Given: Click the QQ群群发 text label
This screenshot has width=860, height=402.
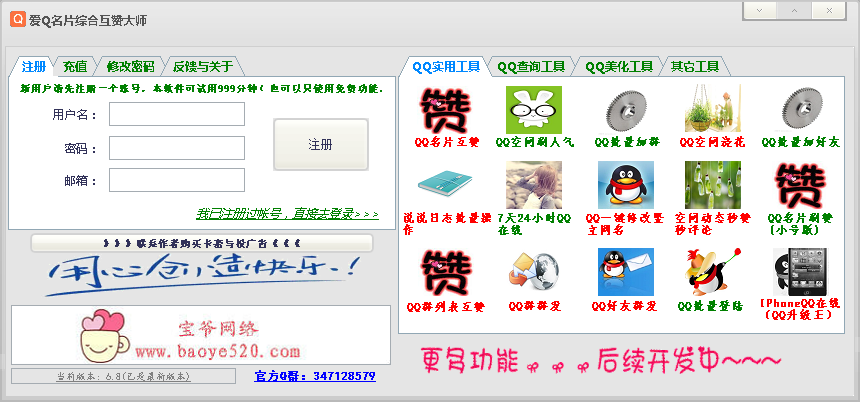Looking at the screenshot, I should coord(535,306).
